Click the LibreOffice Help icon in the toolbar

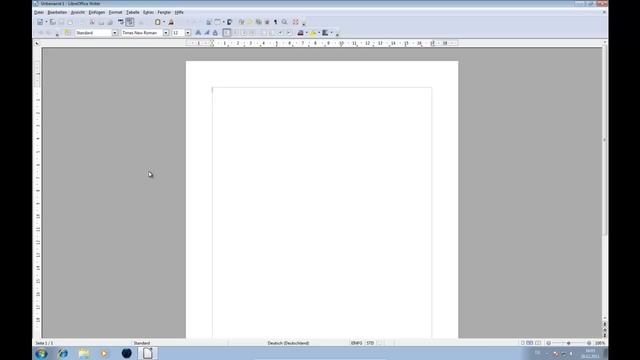pyautogui.click(x=296, y=22)
